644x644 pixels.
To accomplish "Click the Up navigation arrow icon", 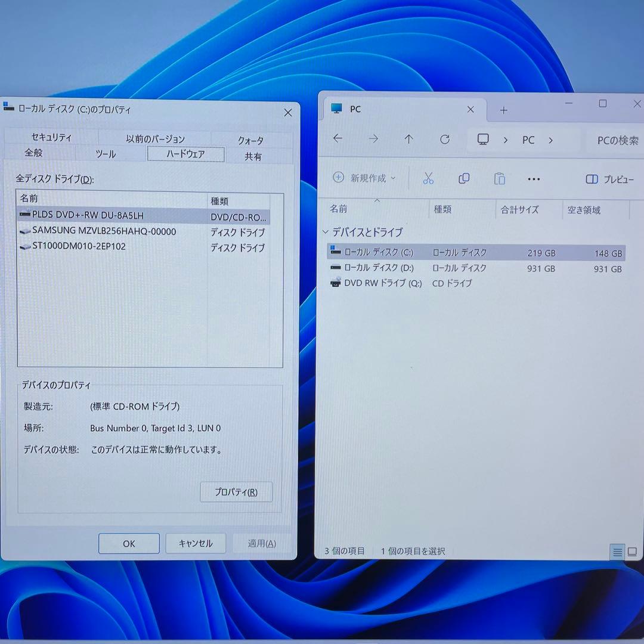I will [408, 139].
